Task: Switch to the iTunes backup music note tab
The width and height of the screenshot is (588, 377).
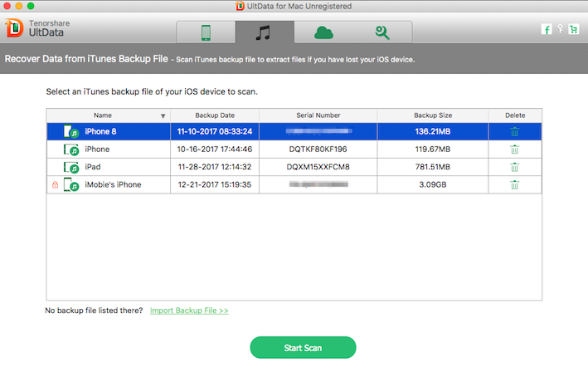Action: (x=265, y=32)
